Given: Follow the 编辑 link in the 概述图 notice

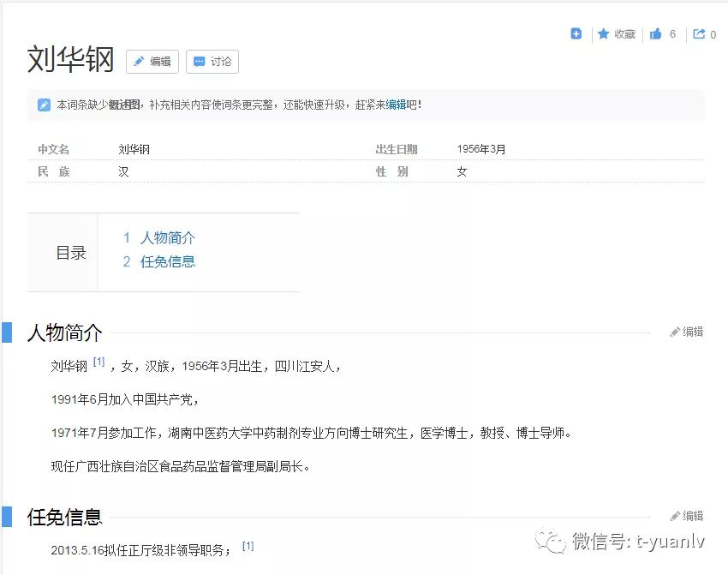Looking at the screenshot, I should (x=396, y=105).
